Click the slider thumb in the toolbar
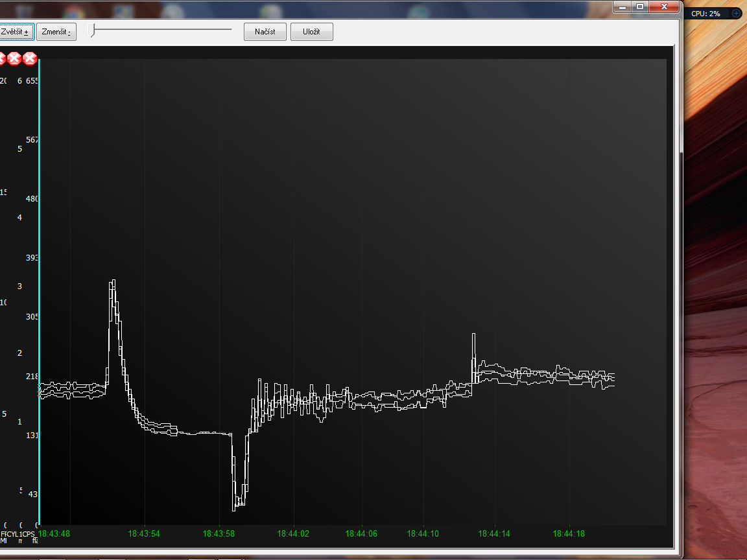This screenshot has height=560, width=747. [x=93, y=30]
